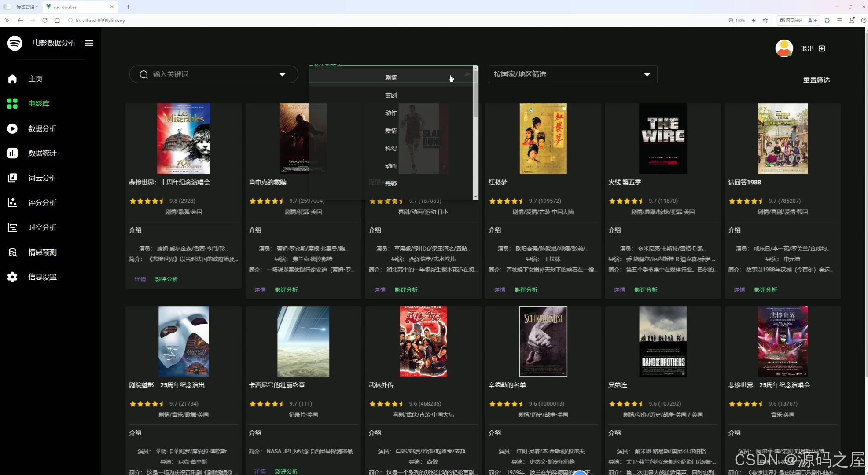The width and height of the screenshot is (868, 475).
Task: Pick 动画 from the genre dropdown list
Action: click(x=390, y=166)
